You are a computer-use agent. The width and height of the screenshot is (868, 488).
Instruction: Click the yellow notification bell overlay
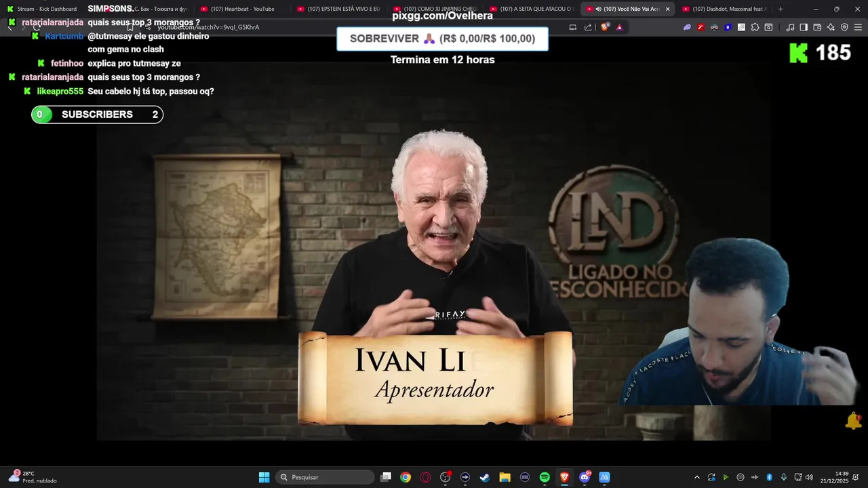click(853, 421)
